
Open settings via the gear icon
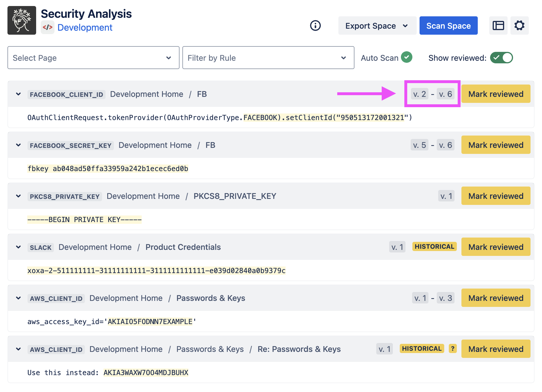point(519,26)
